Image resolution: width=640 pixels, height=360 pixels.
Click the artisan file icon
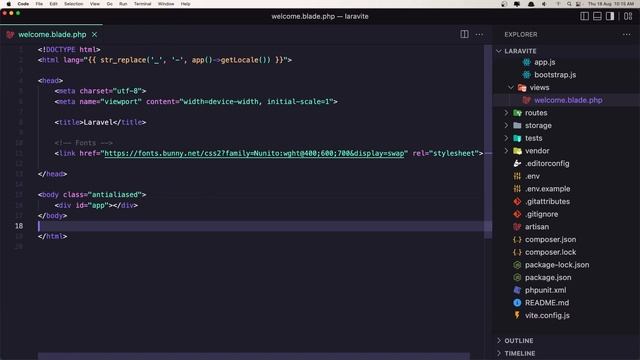517,227
